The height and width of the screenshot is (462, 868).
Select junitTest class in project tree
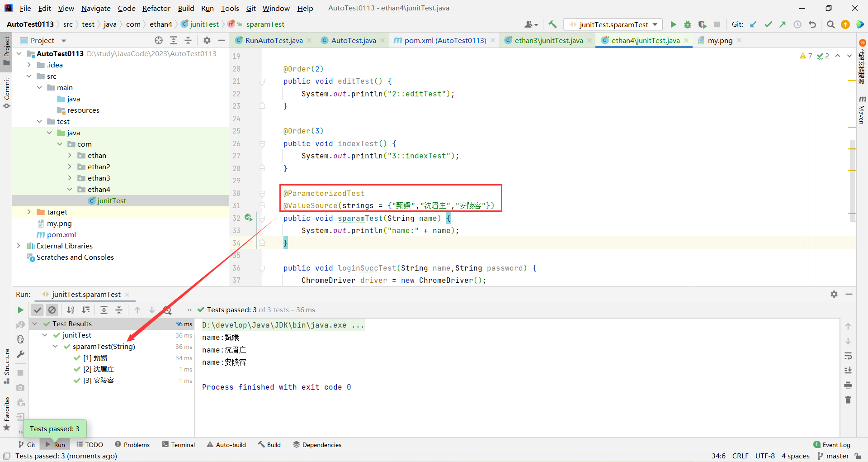coord(111,200)
